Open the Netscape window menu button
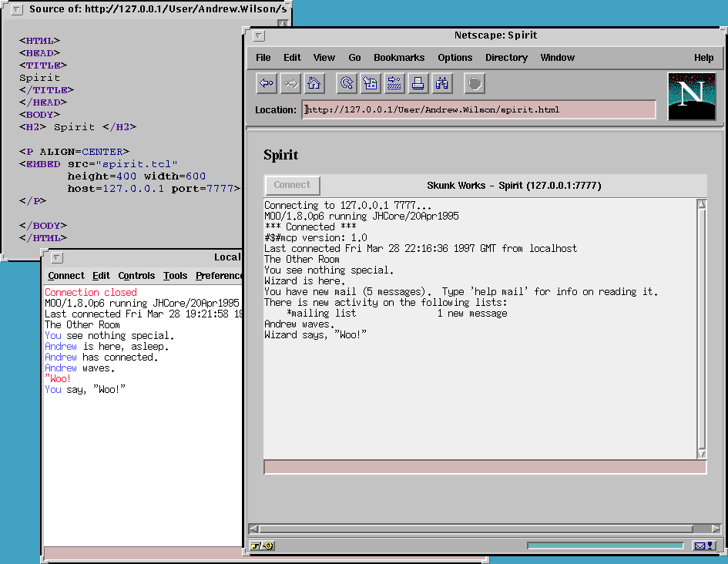The width and height of the screenshot is (728, 564). click(259, 35)
